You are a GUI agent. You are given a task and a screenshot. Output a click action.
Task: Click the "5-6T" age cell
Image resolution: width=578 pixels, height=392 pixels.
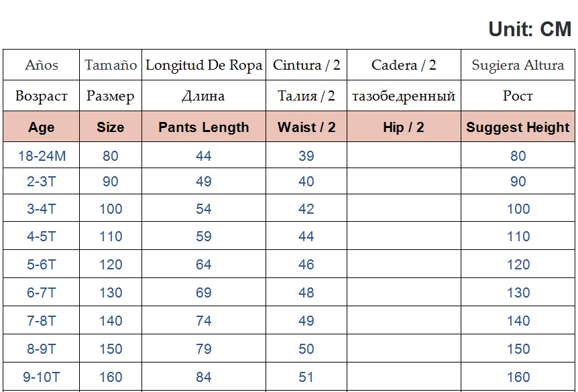[42, 265]
